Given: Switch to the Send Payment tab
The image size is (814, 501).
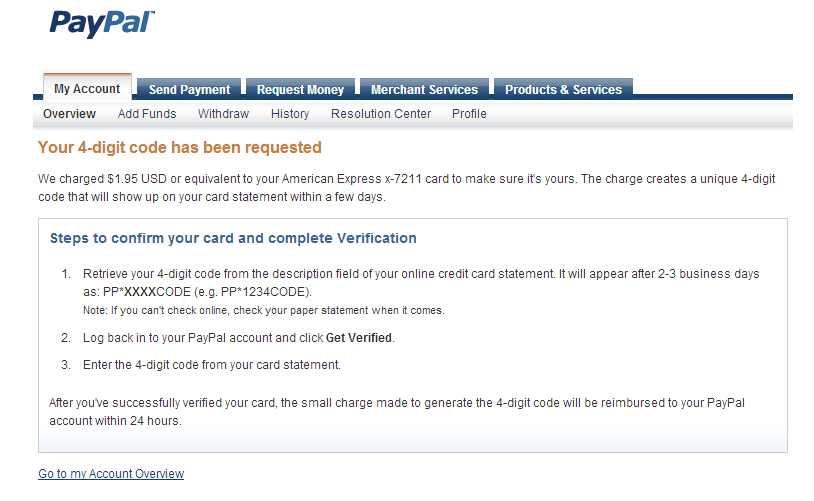Looking at the screenshot, I should (x=189, y=89).
